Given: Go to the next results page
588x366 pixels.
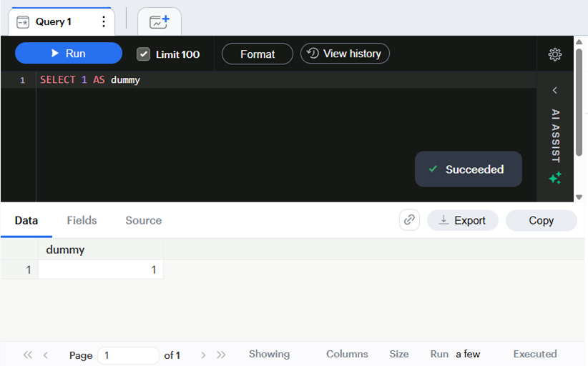Looking at the screenshot, I should coord(203,355).
